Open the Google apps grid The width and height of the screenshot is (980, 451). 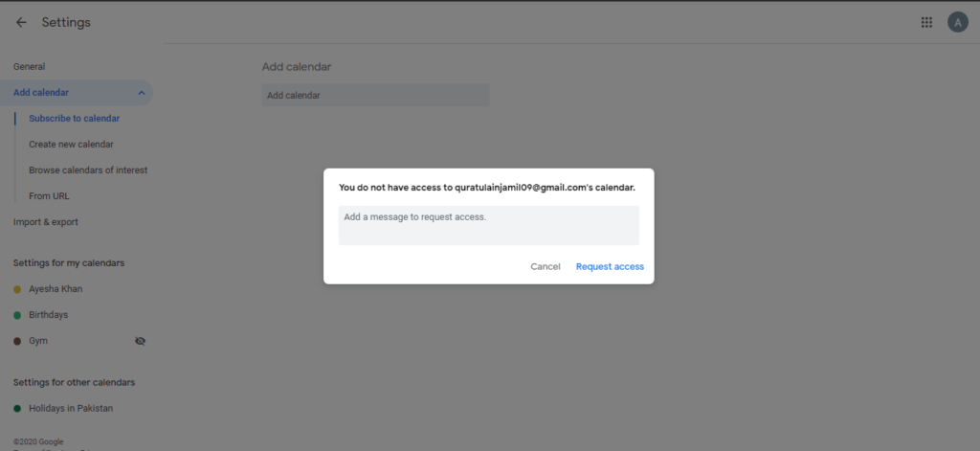point(926,23)
